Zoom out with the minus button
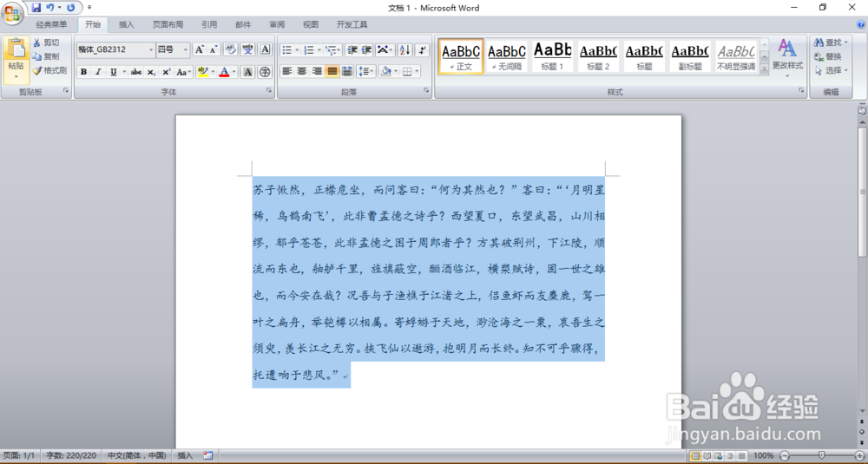The image size is (868, 464). coord(785,455)
